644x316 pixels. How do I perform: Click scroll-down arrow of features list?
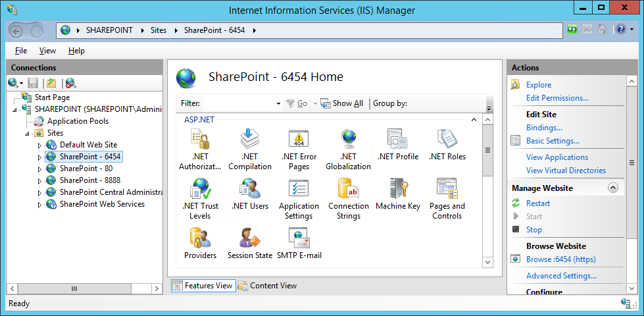tap(487, 262)
